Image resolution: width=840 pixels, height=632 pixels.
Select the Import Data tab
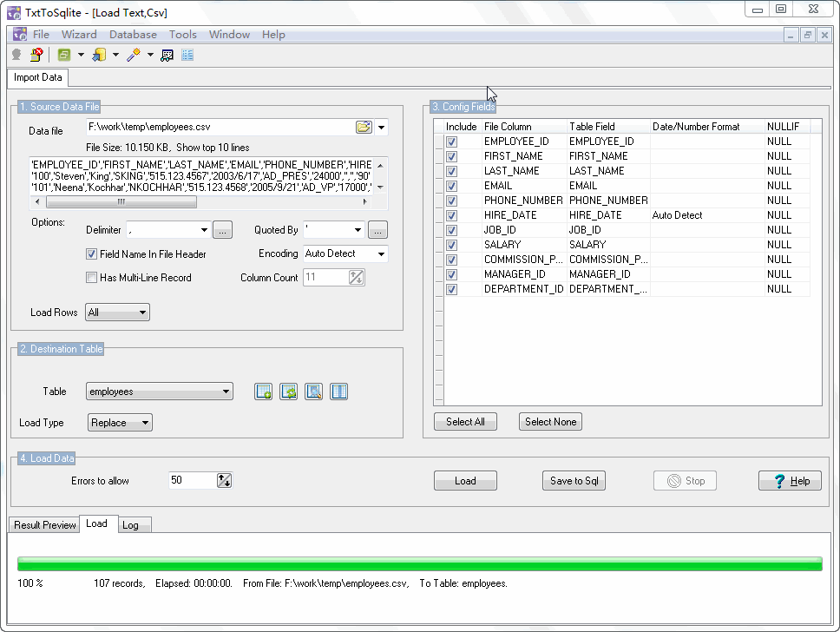(37, 77)
